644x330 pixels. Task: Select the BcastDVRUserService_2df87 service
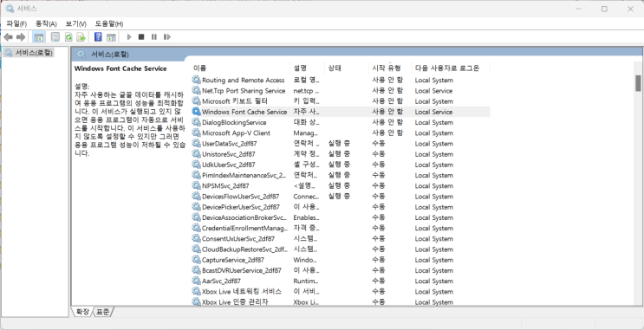tap(341, 270)
